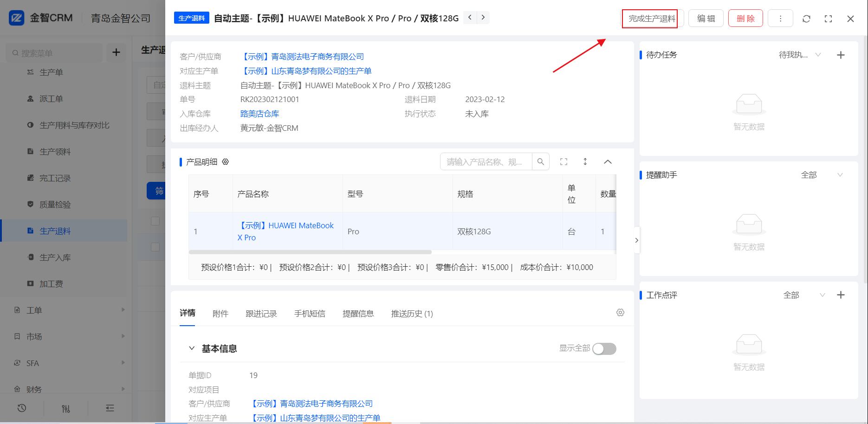Open product link HUAWEI MateBook X Pro
The width and height of the screenshot is (868, 424).
coord(285,231)
